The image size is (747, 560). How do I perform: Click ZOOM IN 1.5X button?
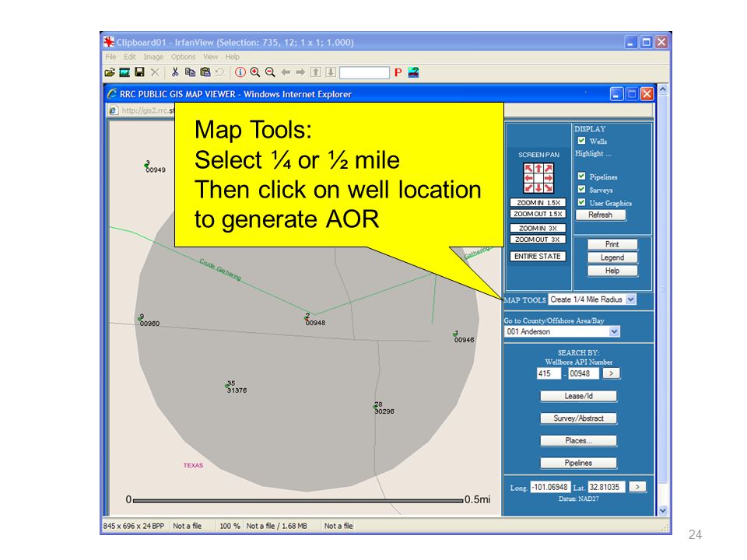coord(538,202)
